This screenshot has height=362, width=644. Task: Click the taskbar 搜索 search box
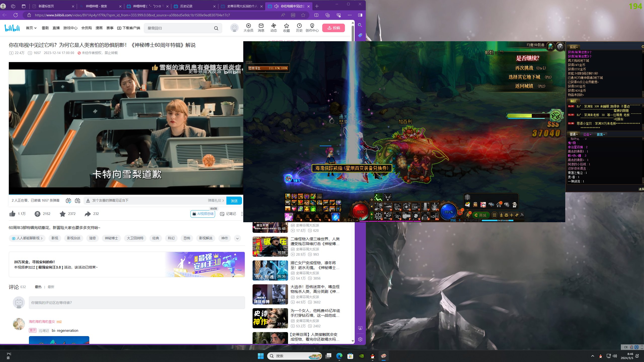click(x=295, y=356)
